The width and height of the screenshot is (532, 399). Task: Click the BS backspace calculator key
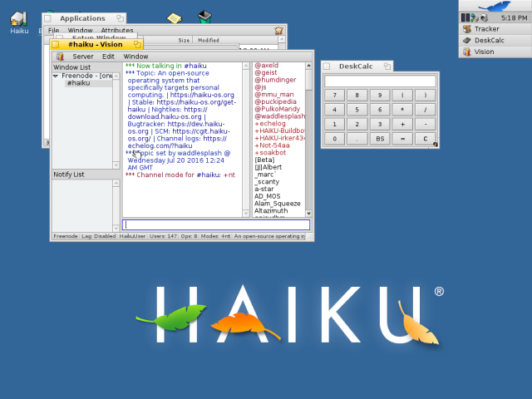pos(380,139)
